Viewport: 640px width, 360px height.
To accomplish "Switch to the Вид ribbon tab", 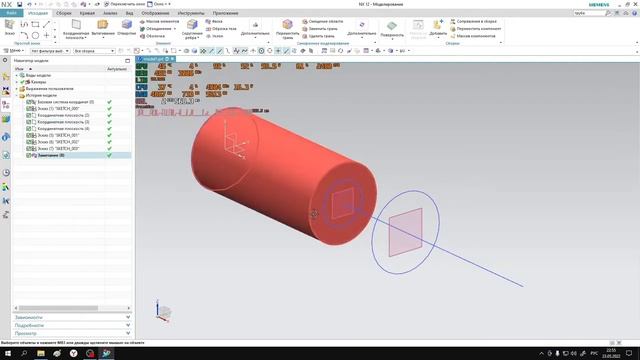I will (x=129, y=13).
